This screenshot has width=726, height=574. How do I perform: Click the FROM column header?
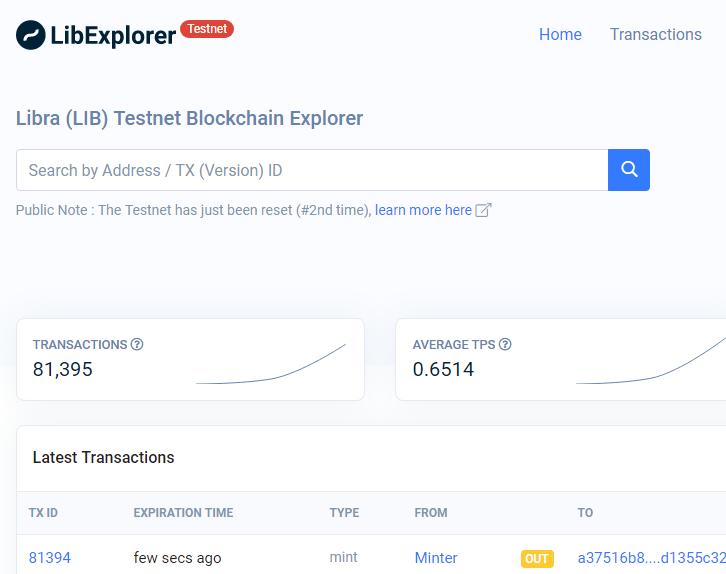click(431, 512)
